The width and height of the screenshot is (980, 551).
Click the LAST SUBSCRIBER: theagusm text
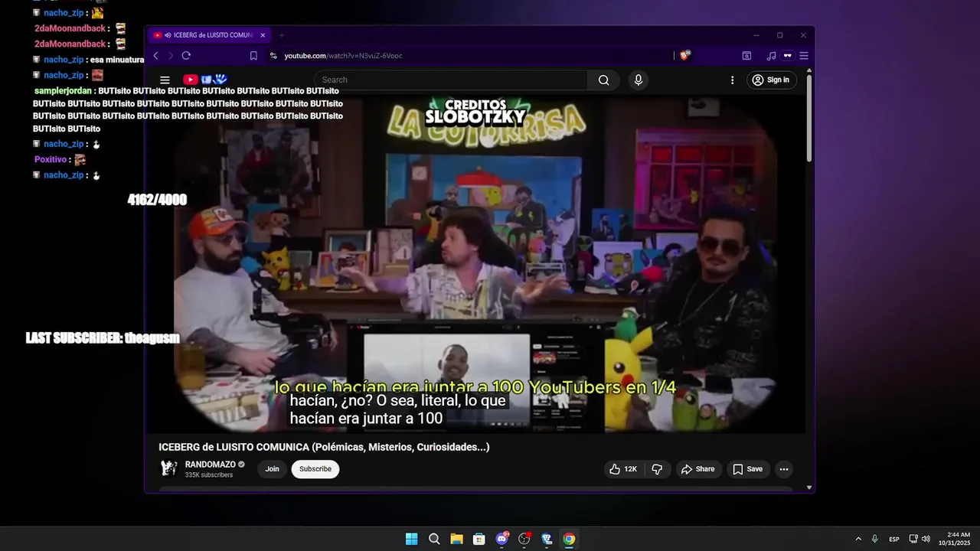click(103, 337)
